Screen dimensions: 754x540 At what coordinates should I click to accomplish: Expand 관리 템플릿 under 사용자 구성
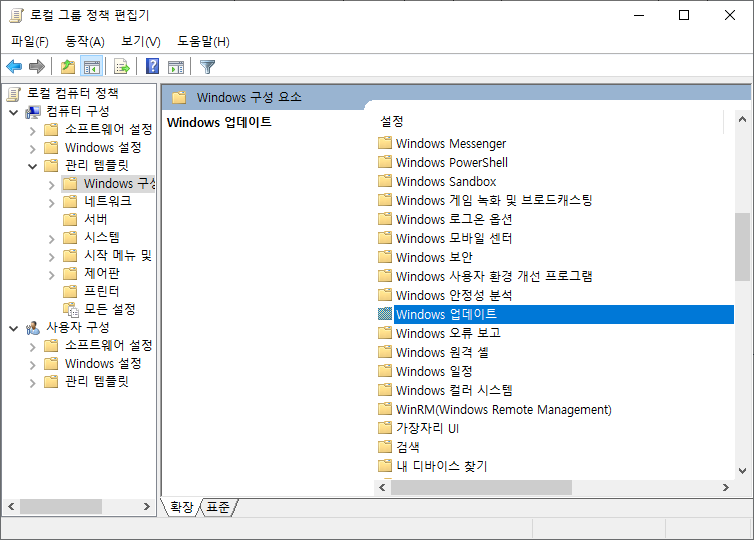pyautogui.click(x=32, y=383)
